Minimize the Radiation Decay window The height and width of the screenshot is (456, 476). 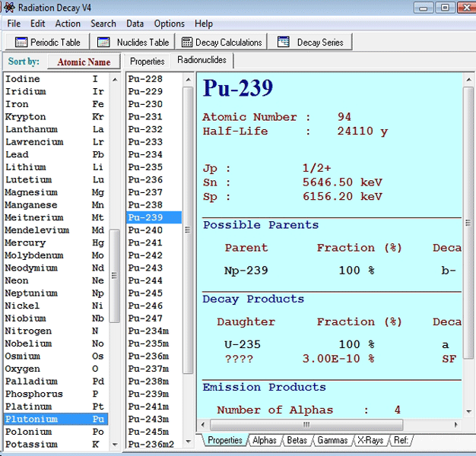click(x=424, y=8)
